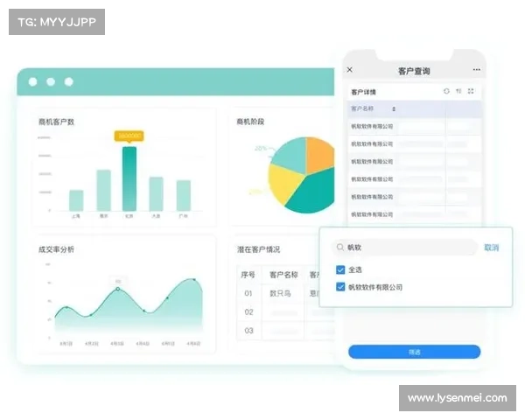Screen dimensions: 525x420
Task: Select the orange slice of the pie chart
Action: pos(320,155)
